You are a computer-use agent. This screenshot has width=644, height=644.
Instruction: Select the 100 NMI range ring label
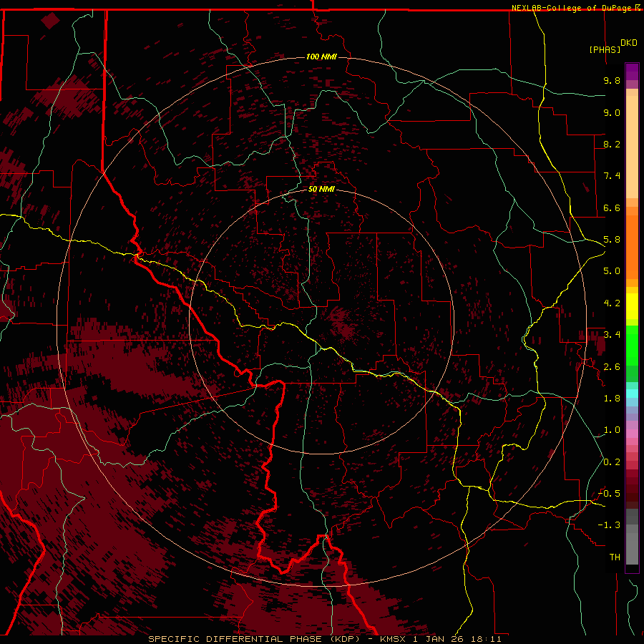[321, 57]
